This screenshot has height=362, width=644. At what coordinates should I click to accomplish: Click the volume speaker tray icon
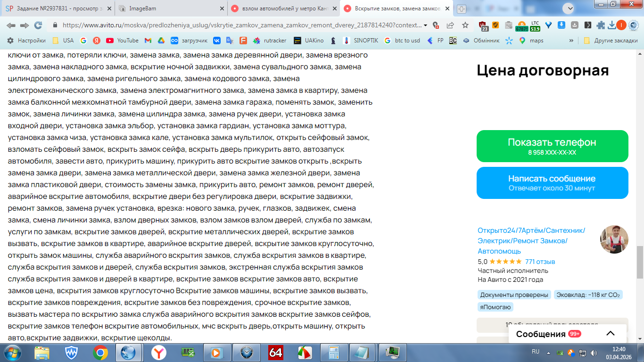(593, 352)
